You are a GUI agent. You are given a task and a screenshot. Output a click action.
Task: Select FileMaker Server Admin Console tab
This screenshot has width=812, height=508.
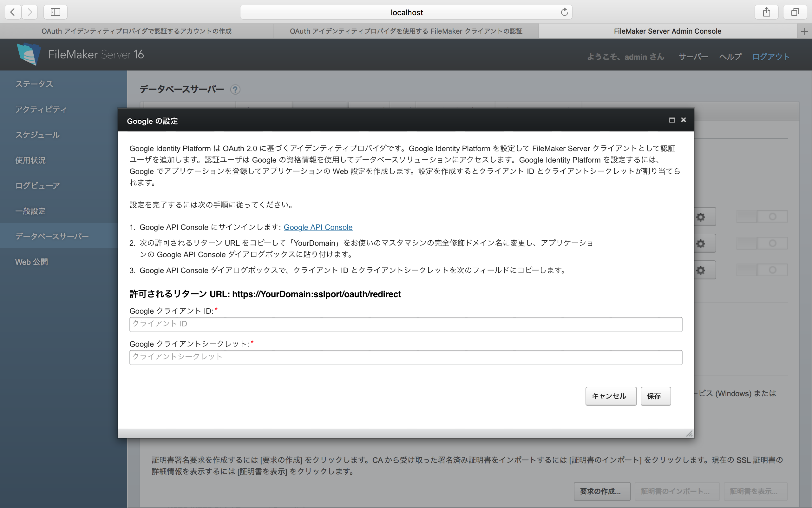[x=667, y=31]
